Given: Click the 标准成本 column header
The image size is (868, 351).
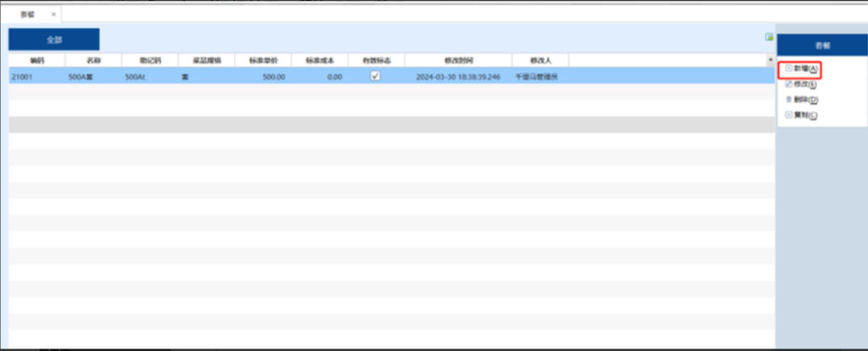Looking at the screenshot, I should [x=319, y=60].
